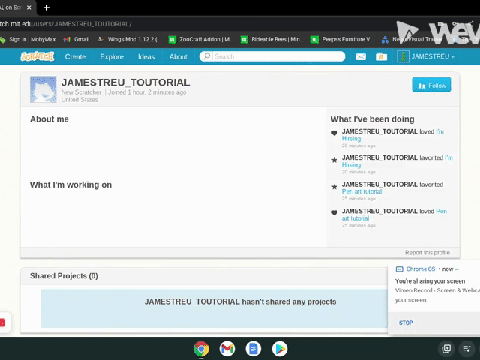480x360 pixels.
Task: Open the messages envelope icon
Action: 361,57
